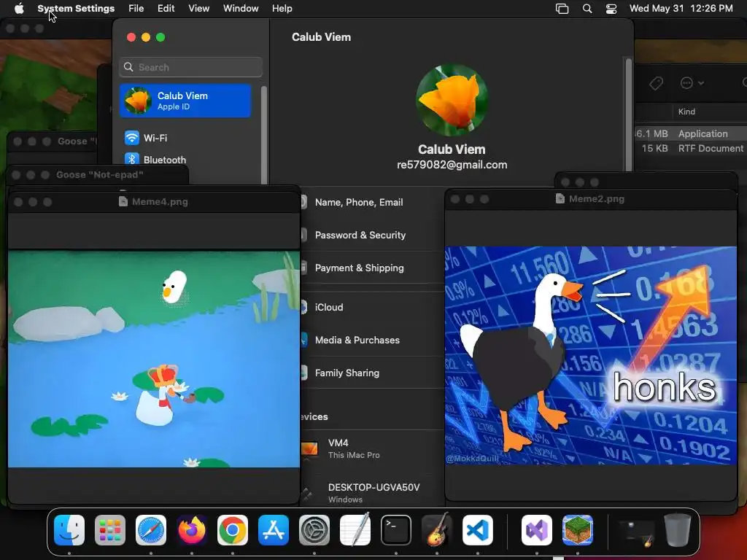Screen dimensions: 747x560
Task: Open Google Chrome in the Dock
Action: coord(233,530)
